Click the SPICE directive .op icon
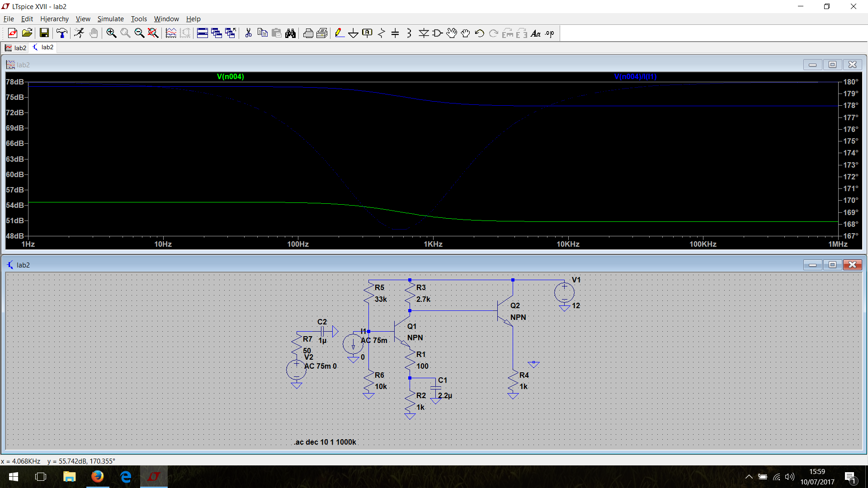 [x=549, y=33]
